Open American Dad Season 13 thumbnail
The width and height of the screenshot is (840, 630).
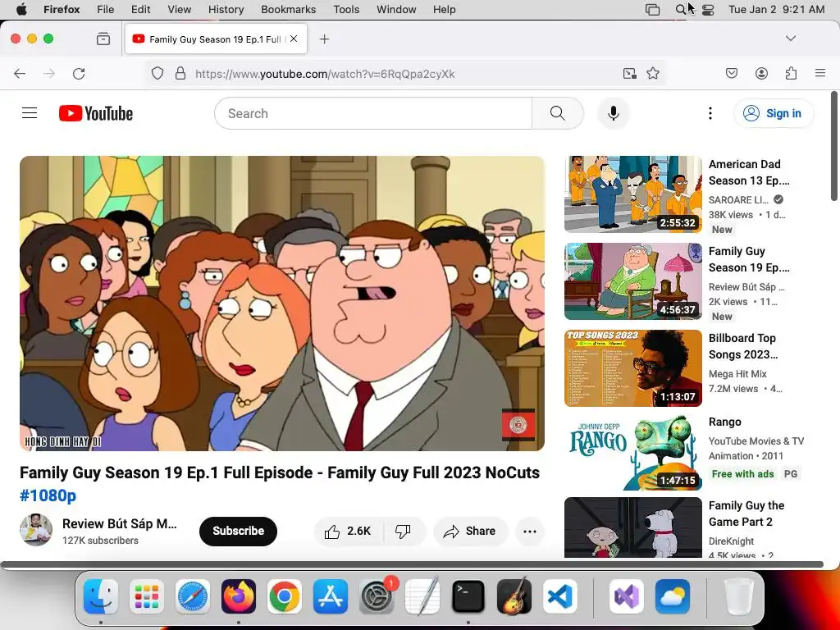632,194
